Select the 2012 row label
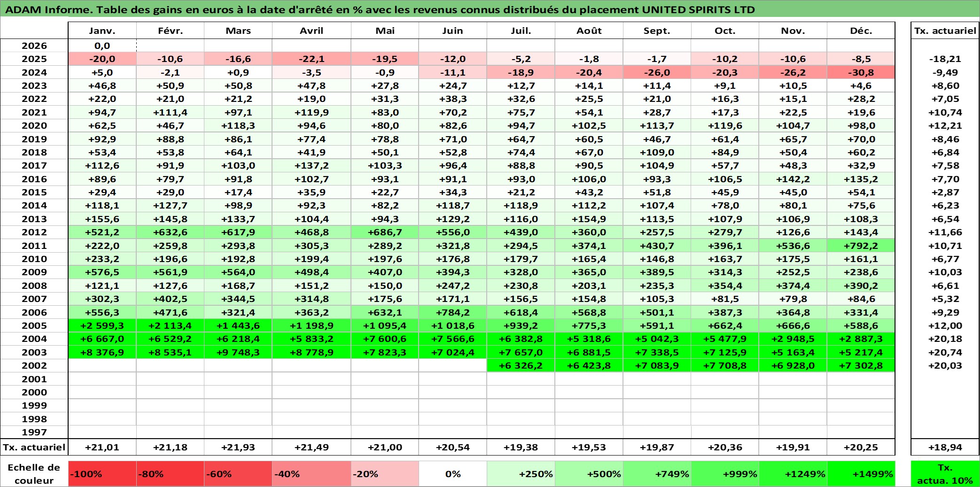Viewport: 980px width, 487px height. (x=34, y=232)
